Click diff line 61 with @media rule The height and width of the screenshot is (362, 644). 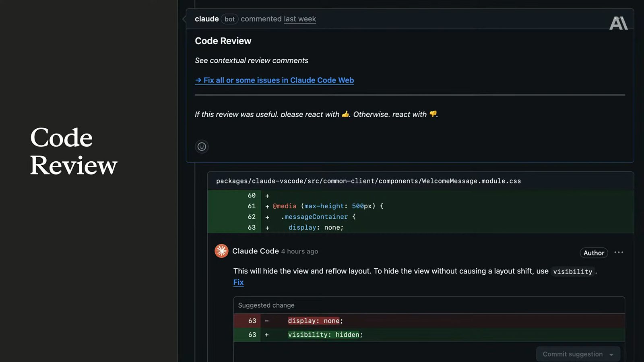[421, 206]
